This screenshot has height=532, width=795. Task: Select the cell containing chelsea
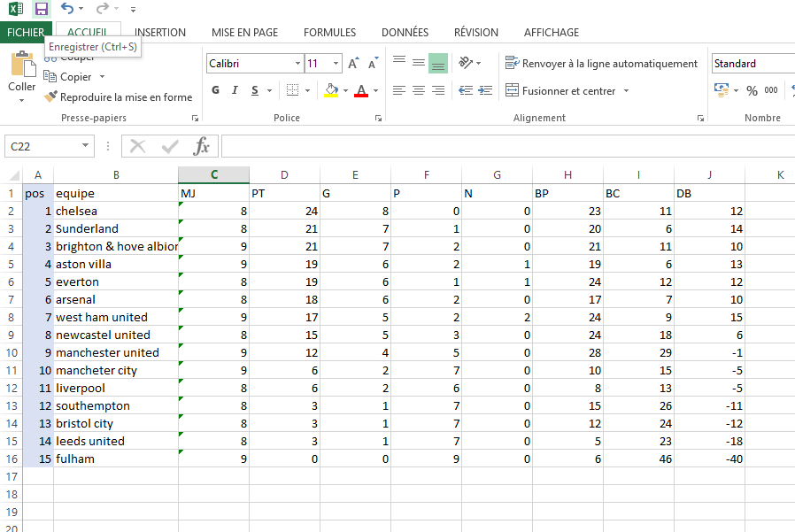tap(116, 211)
